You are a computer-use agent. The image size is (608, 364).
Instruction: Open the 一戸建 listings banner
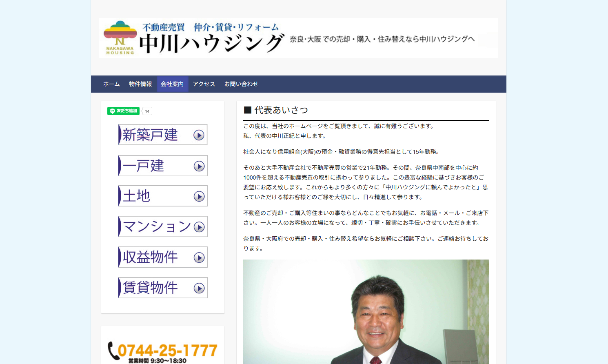163,166
